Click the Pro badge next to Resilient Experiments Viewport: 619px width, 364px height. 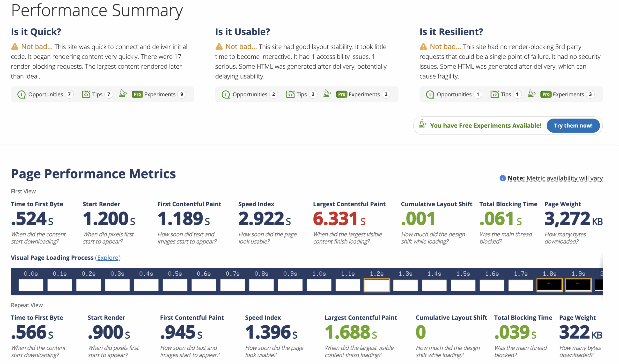click(546, 94)
